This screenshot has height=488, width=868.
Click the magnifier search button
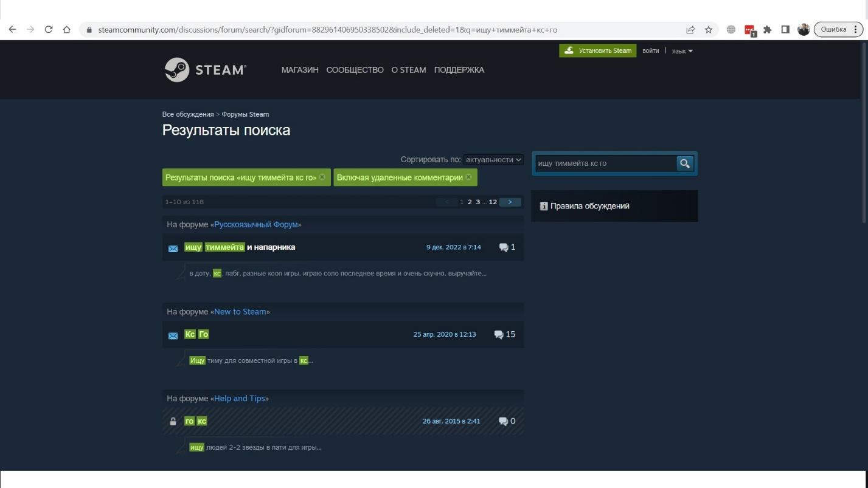(685, 163)
